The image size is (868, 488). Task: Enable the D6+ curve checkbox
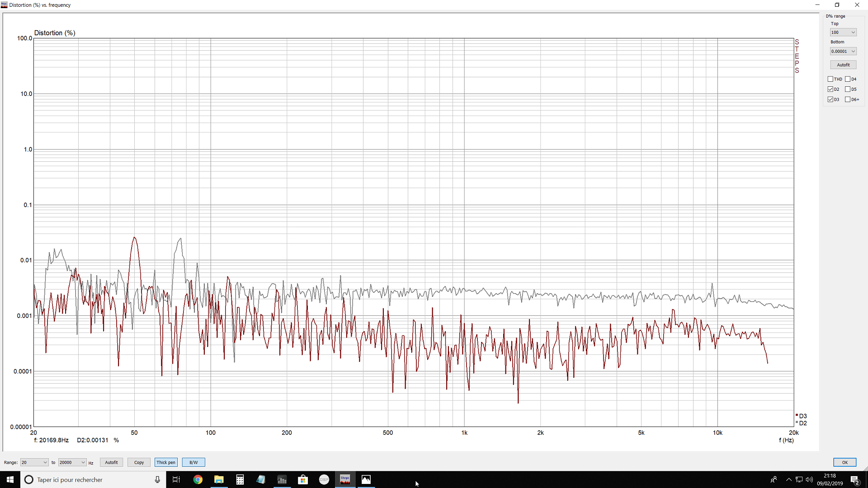(x=848, y=99)
